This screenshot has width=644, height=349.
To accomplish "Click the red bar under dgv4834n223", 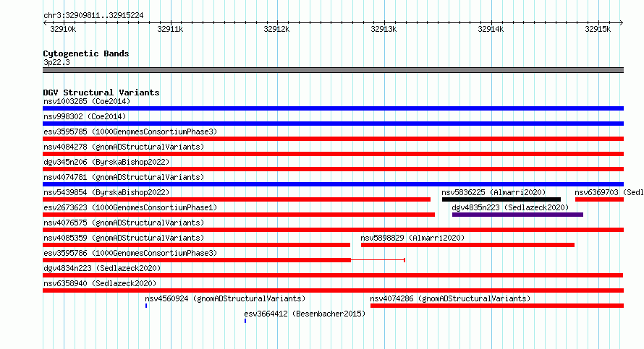I will (x=333, y=275).
